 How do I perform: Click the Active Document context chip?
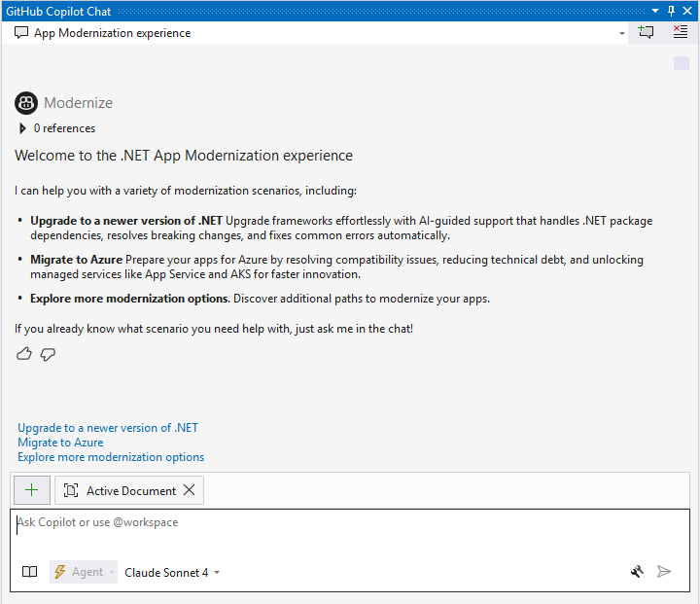122,491
